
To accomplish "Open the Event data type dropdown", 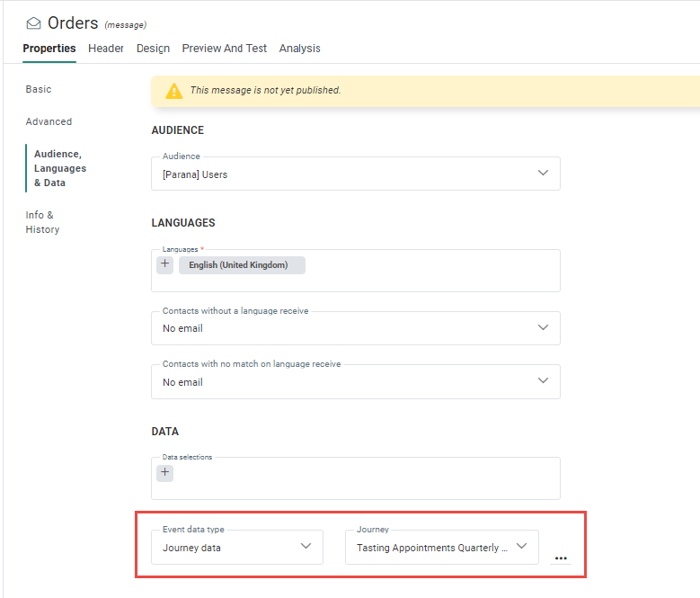I will click(236, 547).
